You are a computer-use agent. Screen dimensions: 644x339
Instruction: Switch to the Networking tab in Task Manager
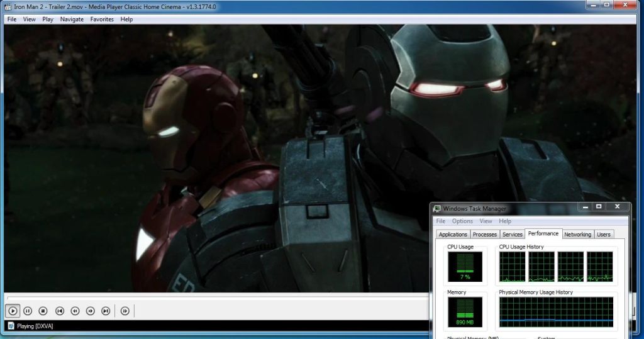click(577, 234)
